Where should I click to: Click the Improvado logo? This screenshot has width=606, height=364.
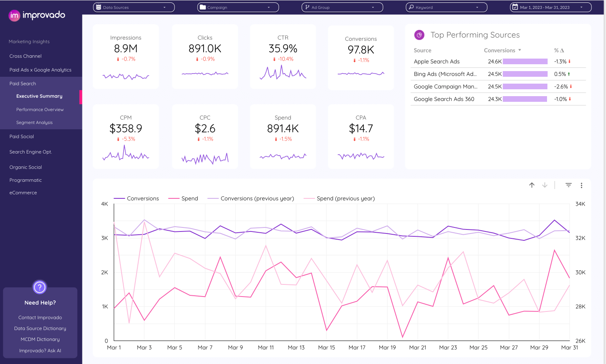pos(36,15)
